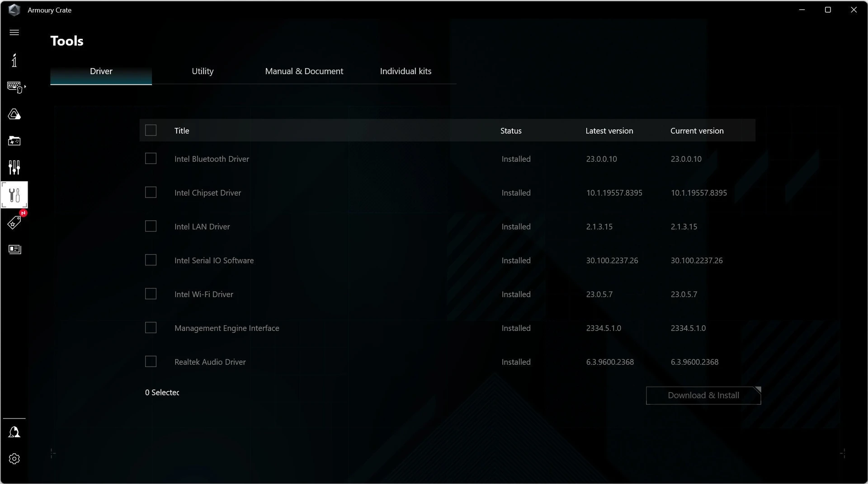
Task: Switch to the Utility tab
Action: 203,71
